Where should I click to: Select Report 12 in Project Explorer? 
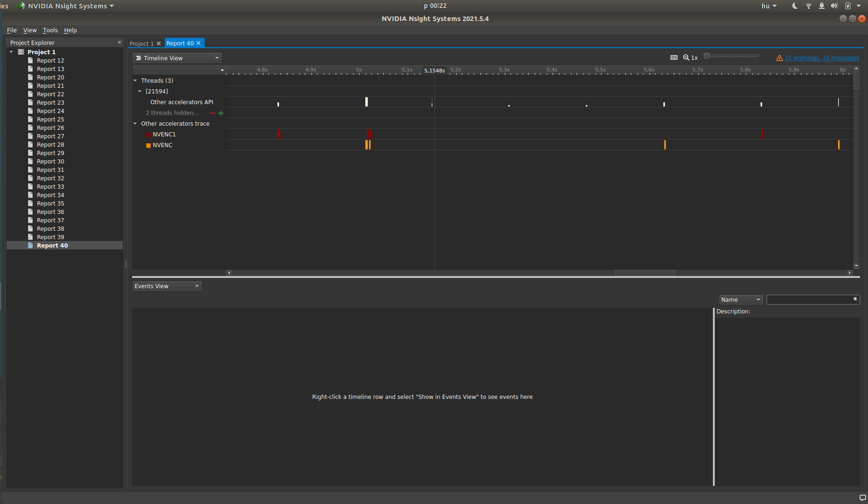[x=50, y=60]
